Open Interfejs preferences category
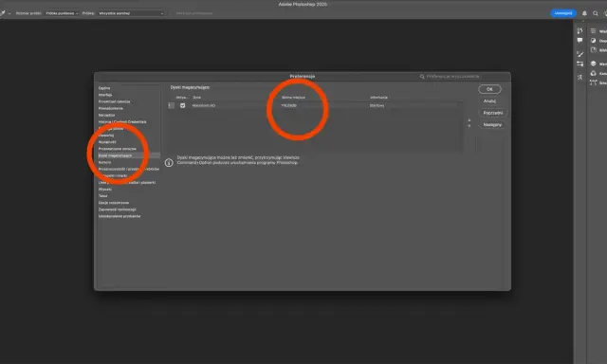This screenshot has height=364, width=607. click(x=105, y=95)
